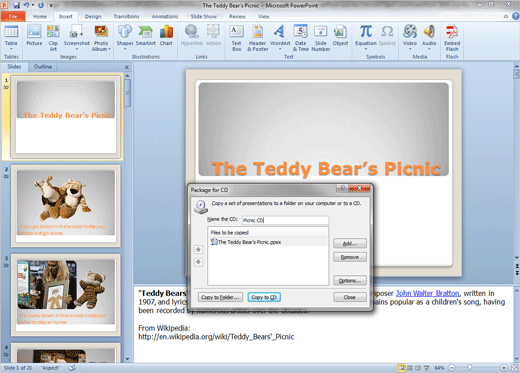Image resolution: width=520 pixels, height=373 pixels.
Task: Minimize the ribbon with caret icon
Action: coord(506,16)
